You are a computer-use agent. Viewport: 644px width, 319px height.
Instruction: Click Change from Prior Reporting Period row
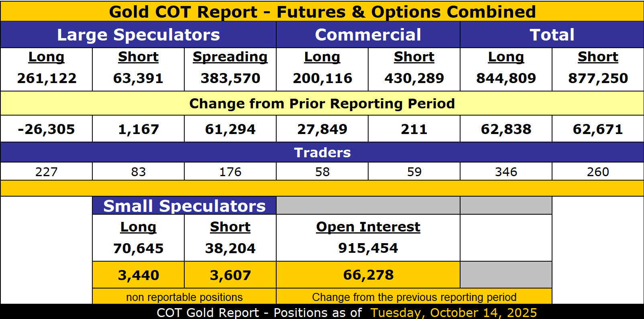pos(322,104)
